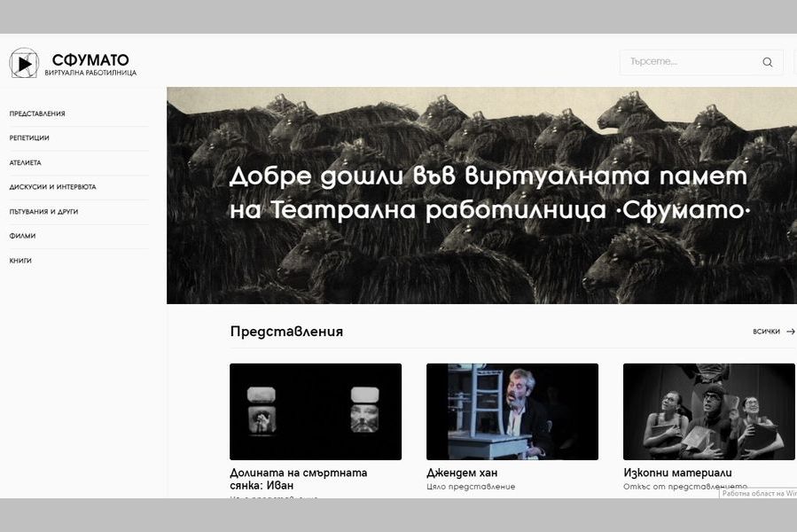The height and width of the screenshot is (532, 797).
Task: Open the РЕПЕТИЦИИ menu item
Action: (29, 137)
